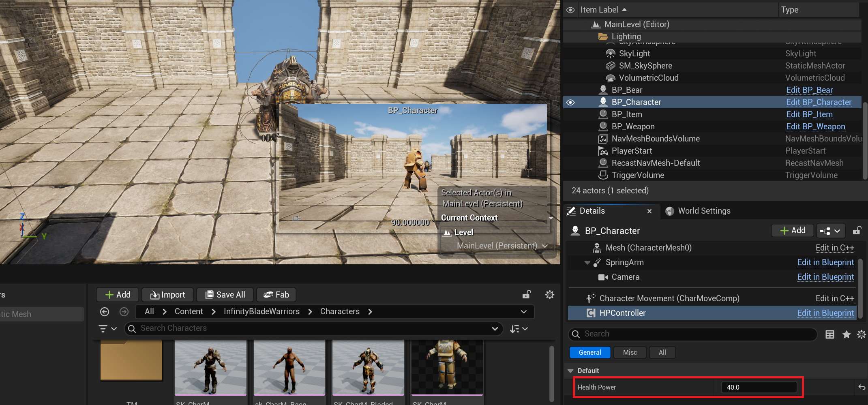Click the Health Power value field
Image resolution: width=868 pixels, height=405 pixels.
pos(759,387)
